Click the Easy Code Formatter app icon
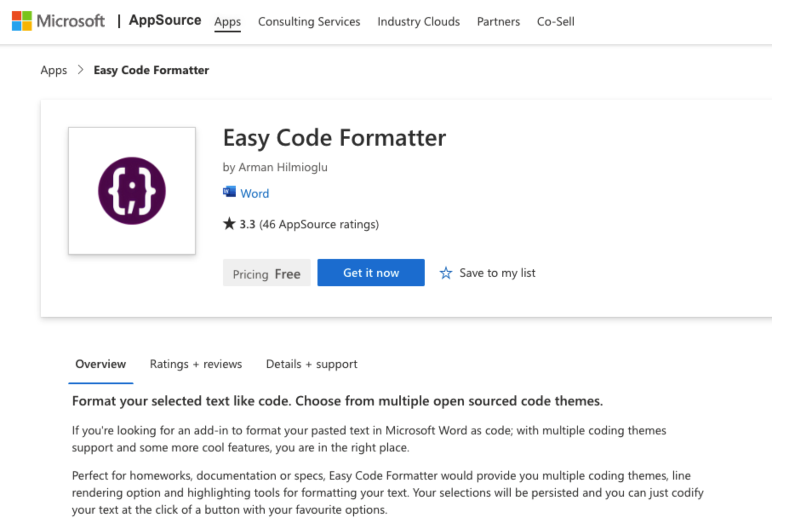This screenshot has width=812, height=529. [132, 190]
